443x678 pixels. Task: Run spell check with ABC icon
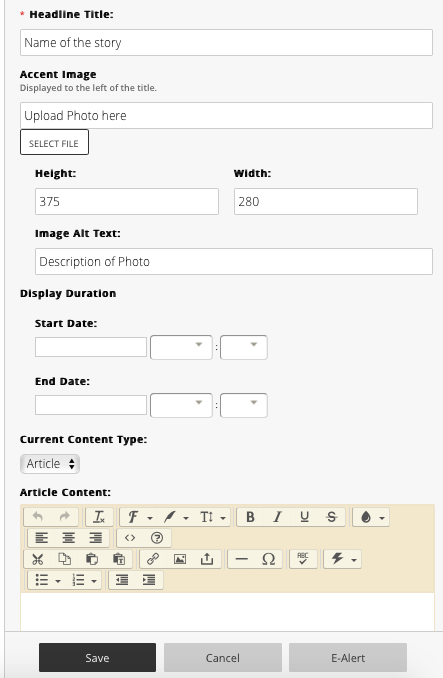click(303, 559)
